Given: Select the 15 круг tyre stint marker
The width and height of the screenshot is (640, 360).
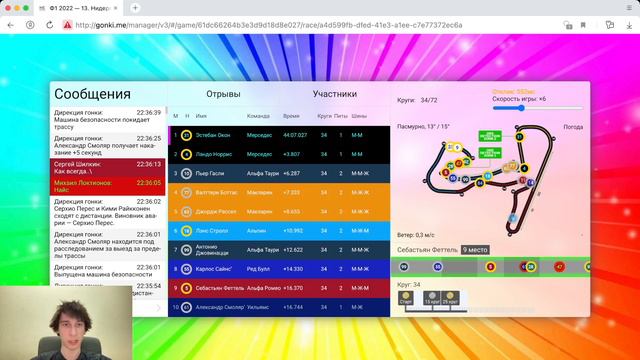Looking at the screenshot, I should coord(432,298).
